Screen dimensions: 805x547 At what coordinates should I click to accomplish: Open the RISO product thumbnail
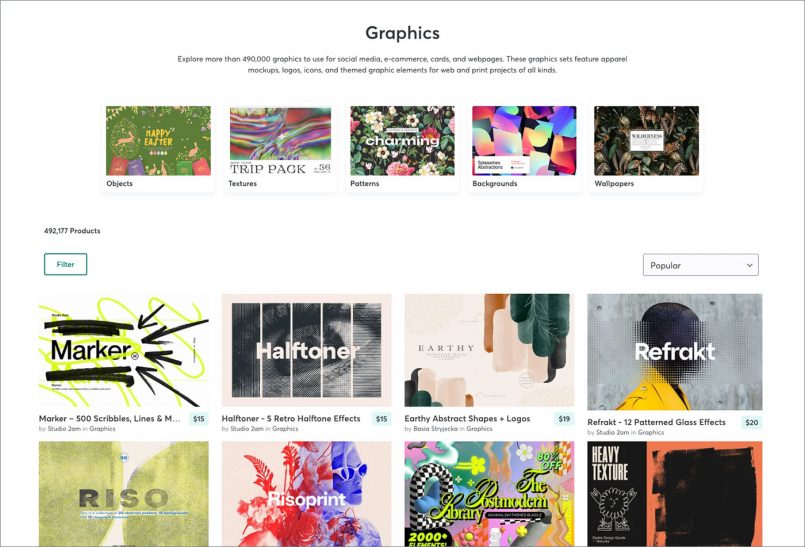click(124, 494)
